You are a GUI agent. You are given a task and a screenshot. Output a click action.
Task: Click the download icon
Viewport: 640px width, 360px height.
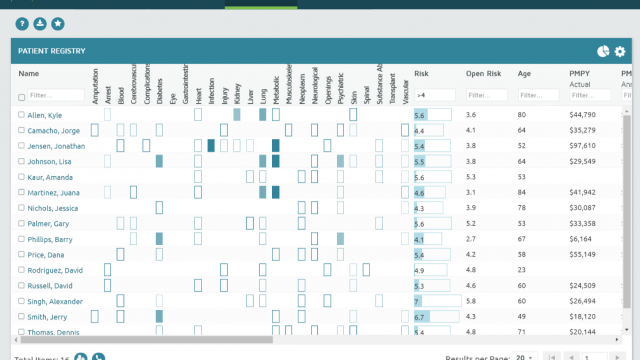pos(40,24)
